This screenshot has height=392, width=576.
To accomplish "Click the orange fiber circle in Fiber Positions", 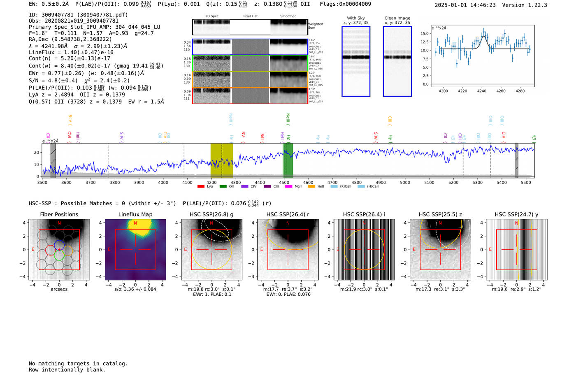I will tap(68, 250).
